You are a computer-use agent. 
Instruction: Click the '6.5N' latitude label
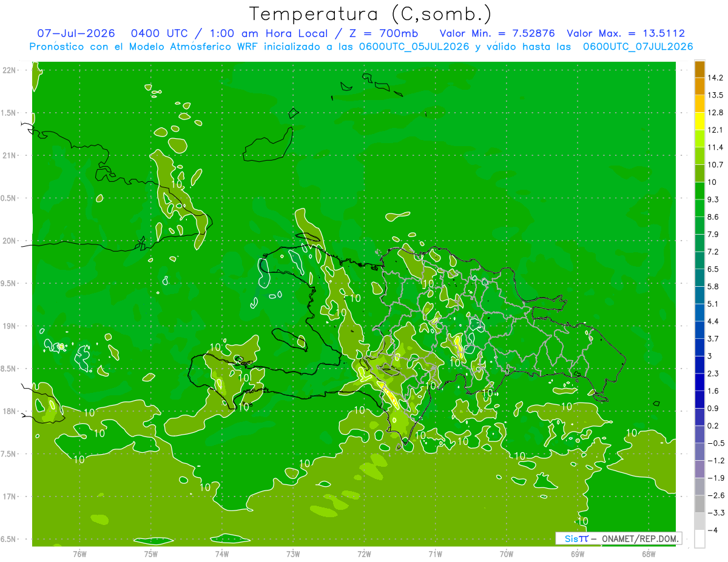coord(8,539)
